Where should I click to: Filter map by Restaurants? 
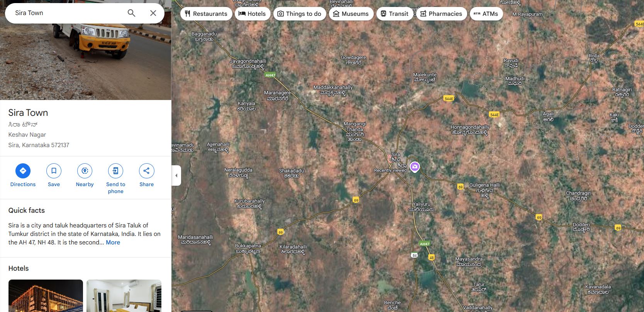pyautogui.click(x=206, y=14)
